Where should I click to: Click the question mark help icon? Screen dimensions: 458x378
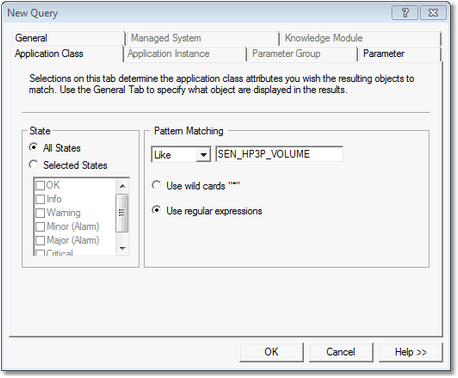pyautogui.click(x=405, y=13)
